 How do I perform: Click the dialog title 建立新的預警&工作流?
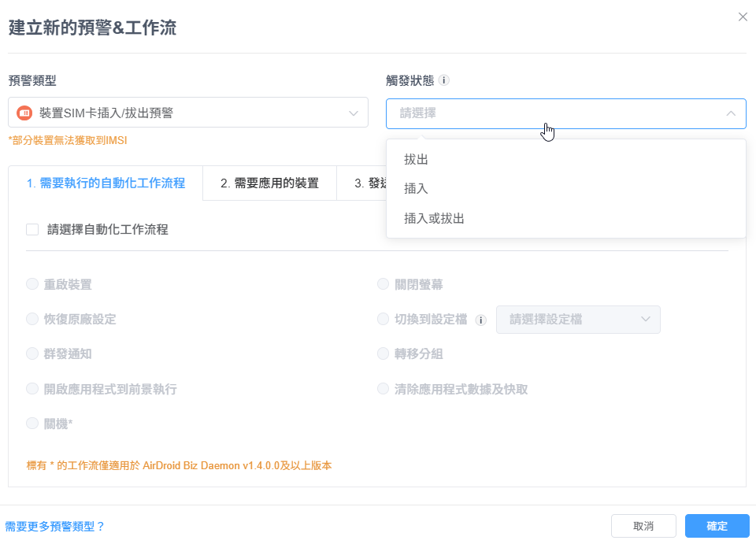click(92, 28)
